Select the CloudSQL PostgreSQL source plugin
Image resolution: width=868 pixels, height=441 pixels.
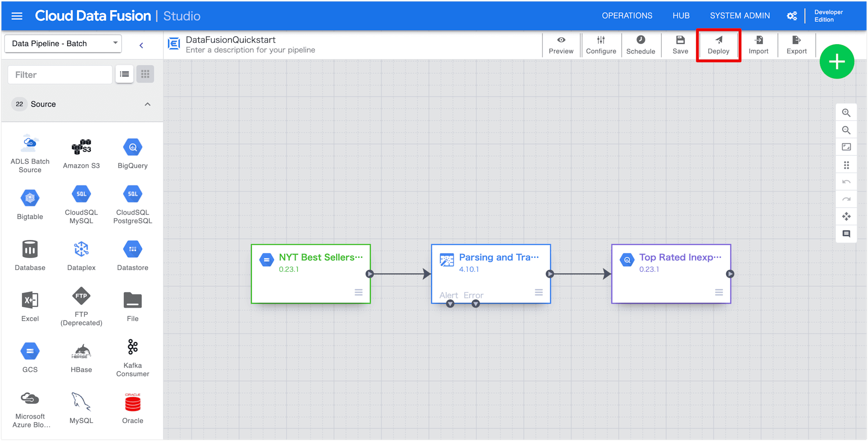pyautogui.click(x=133, y=205)
